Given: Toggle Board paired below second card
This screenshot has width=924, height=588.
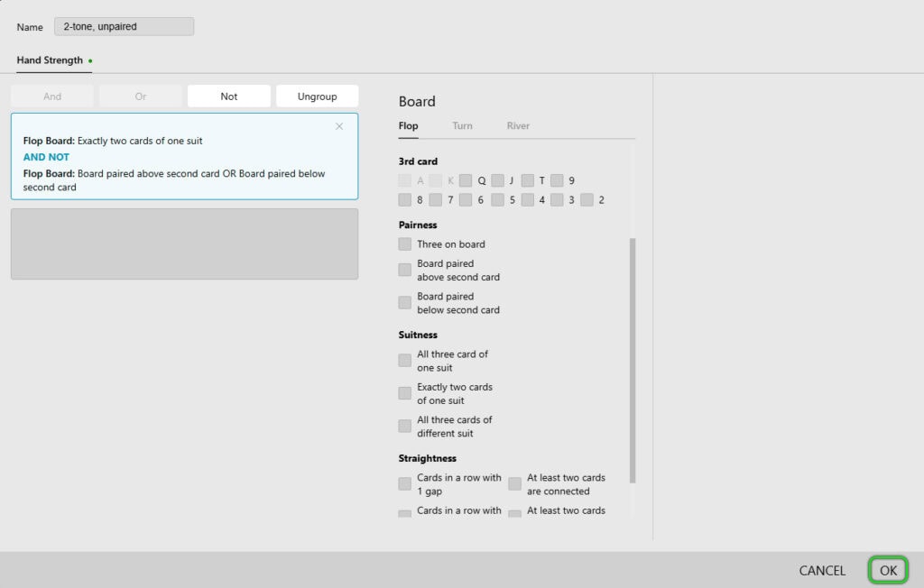Looking at the screenshot, I should [x=405, y=303].
